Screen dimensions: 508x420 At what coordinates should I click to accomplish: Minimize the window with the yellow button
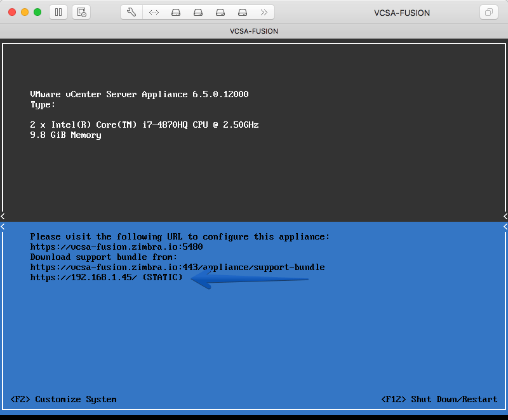pos(25,12)
